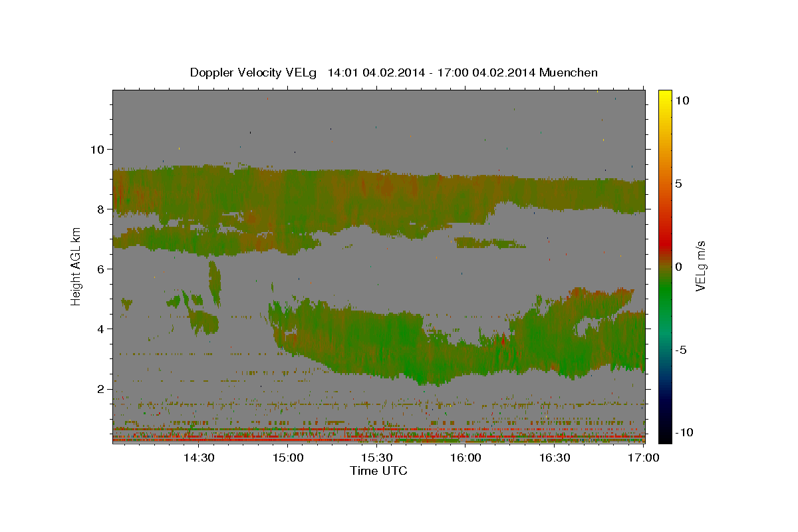Click the 15:30 time tick label
This screenshot has height=532, width=798.
pos(376,458)
